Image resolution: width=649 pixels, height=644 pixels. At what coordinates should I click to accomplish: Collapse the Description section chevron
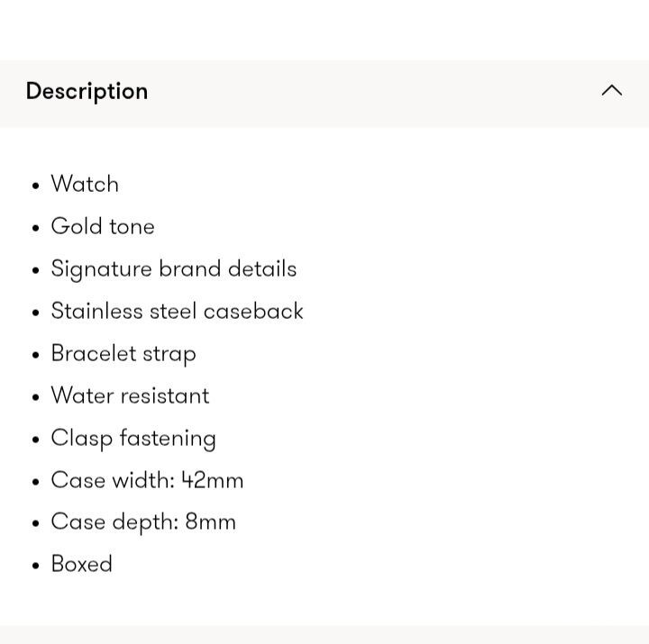tap(611, 90)
